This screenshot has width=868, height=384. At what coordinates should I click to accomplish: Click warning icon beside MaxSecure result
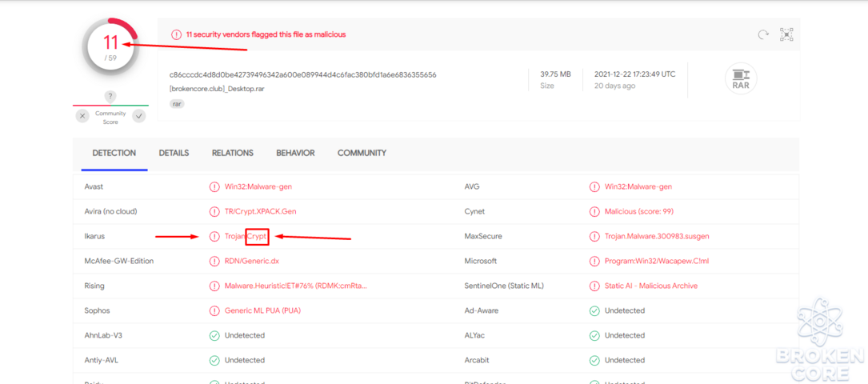tap(594, 236)
